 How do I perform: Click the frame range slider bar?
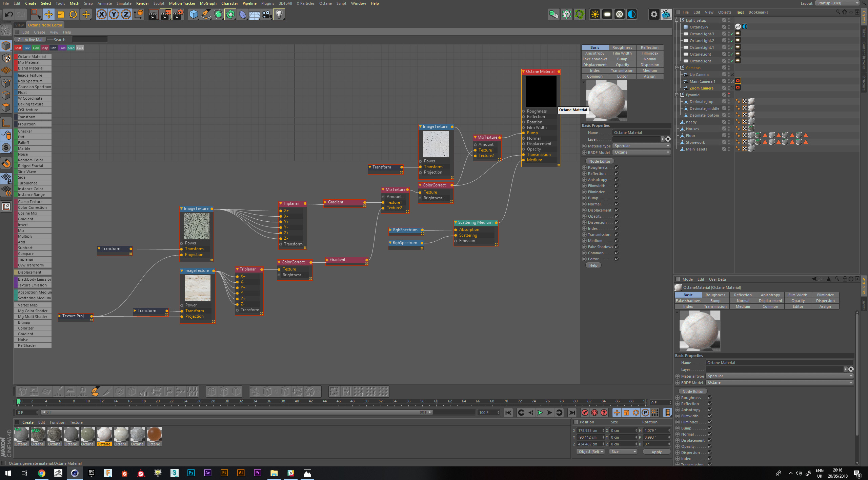237,413
